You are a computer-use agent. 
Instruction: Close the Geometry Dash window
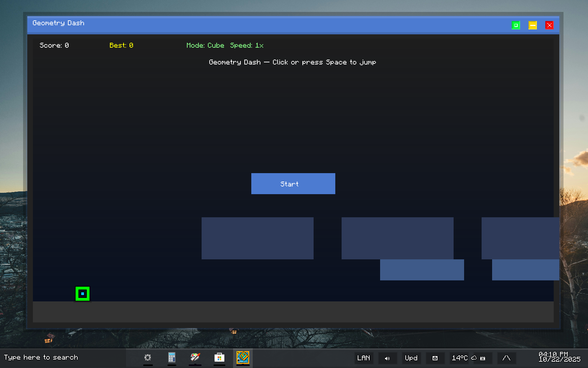pos(549,25)
